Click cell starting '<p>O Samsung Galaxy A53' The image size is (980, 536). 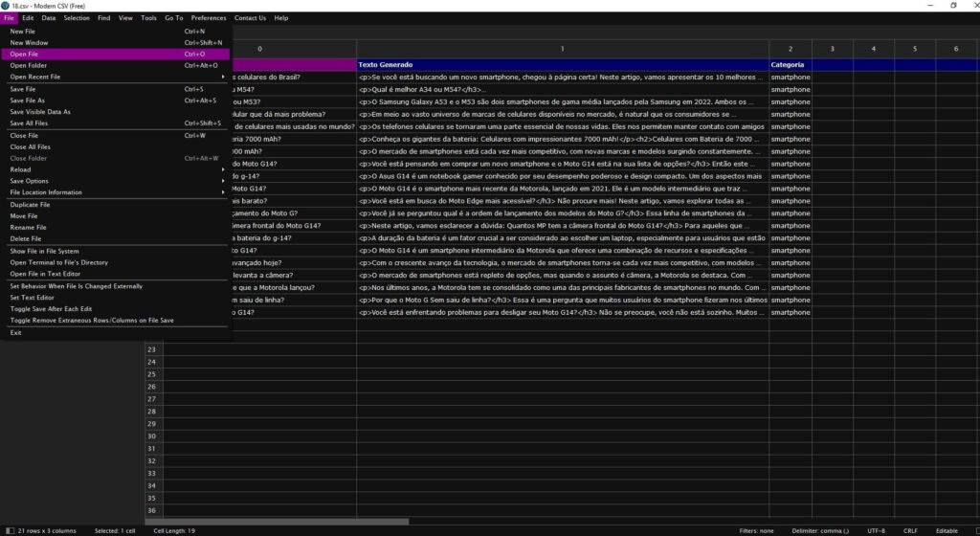click(x=563, y=101)
